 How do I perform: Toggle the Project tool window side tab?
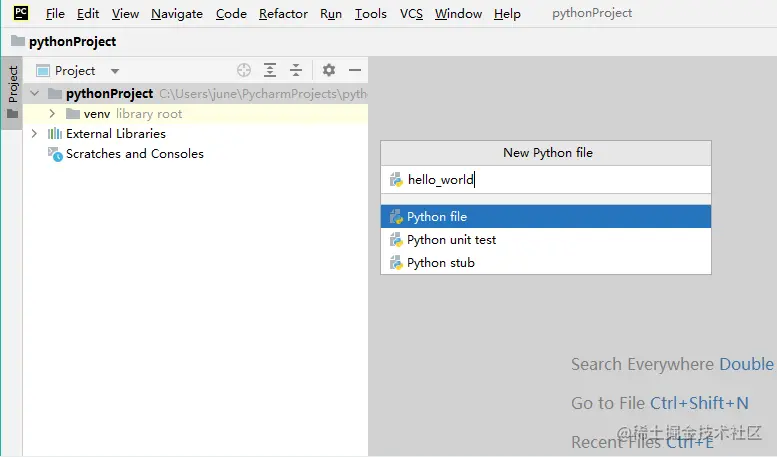coord(12,93)
